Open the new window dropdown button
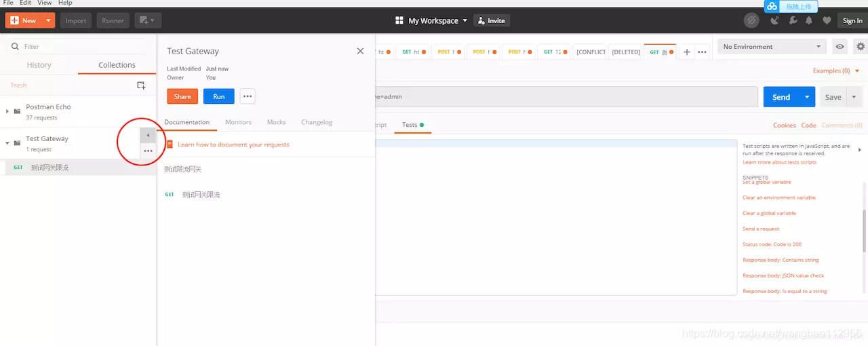The height and width of the screenshot is (346, 868). (x=148, y=20)
